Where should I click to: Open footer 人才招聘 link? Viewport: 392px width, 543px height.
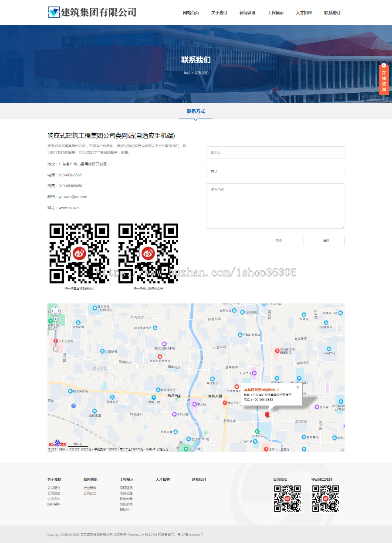click(162, 479)
